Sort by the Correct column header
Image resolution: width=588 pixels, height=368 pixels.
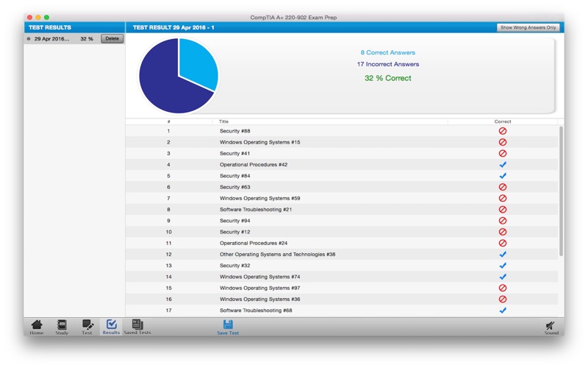503,121
